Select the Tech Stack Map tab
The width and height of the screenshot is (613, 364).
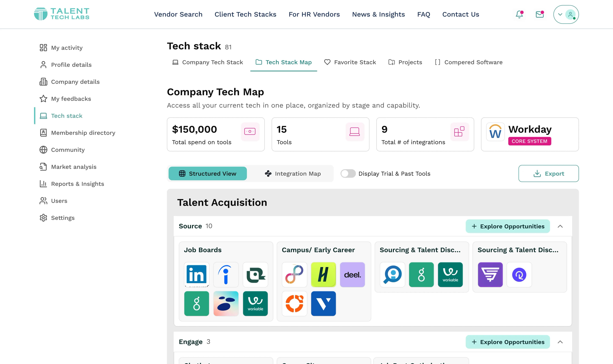click(x=284, y=62)
